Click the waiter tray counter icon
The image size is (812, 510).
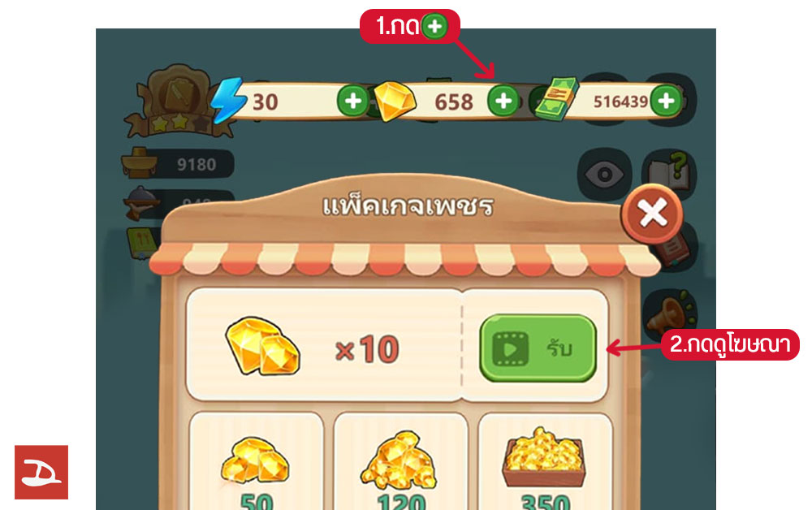(x=140, y=203)
